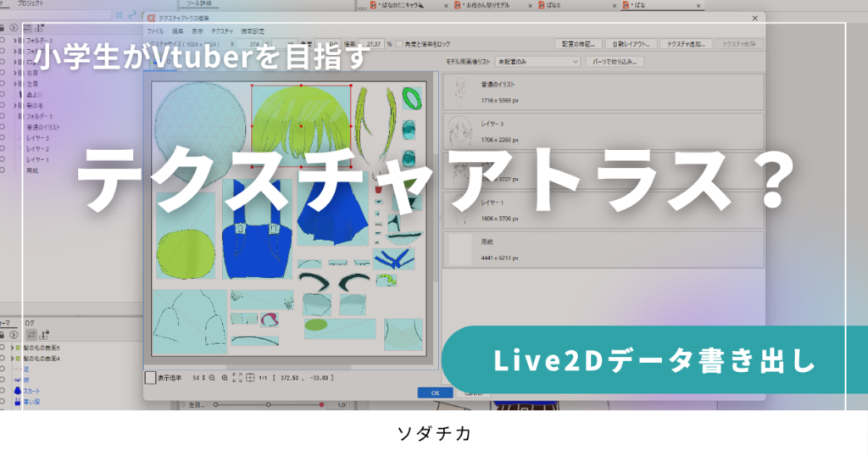The height and width of the screenshot is (456, 868).
Task: Open the ファイル menu in the atlas dialog
Action: (156, 31)
